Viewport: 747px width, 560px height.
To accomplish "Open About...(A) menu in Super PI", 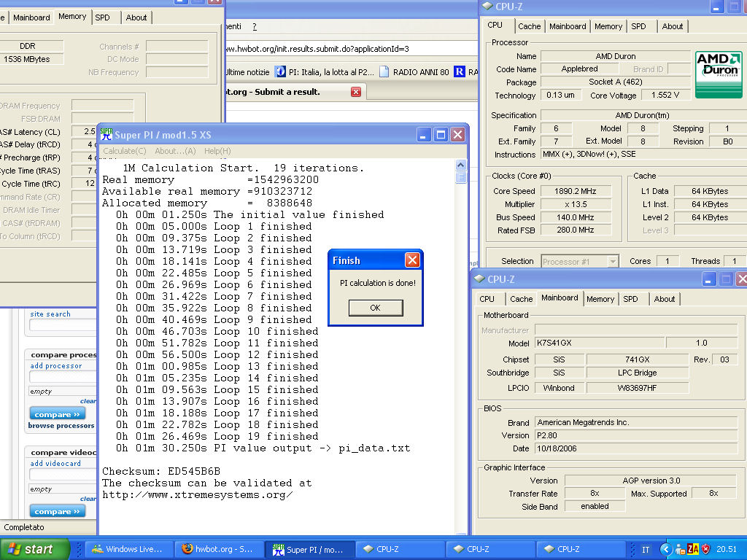I will [175, 151].
